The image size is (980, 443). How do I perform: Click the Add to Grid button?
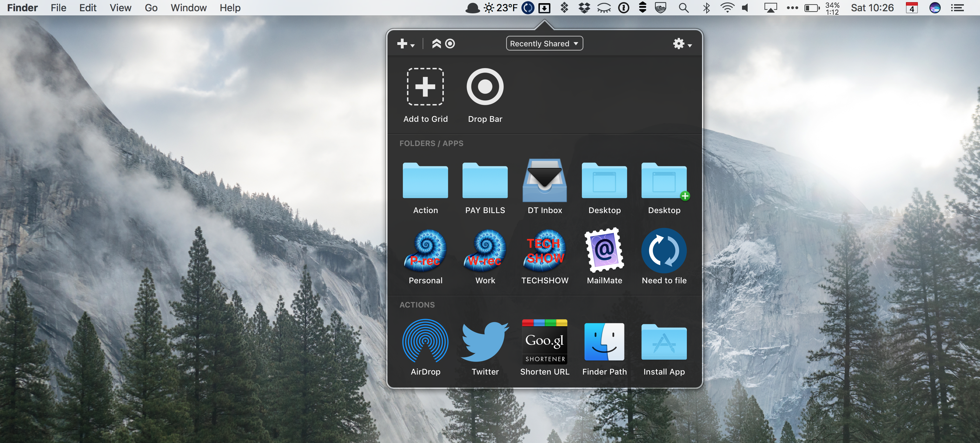click(x=425, y=87)
